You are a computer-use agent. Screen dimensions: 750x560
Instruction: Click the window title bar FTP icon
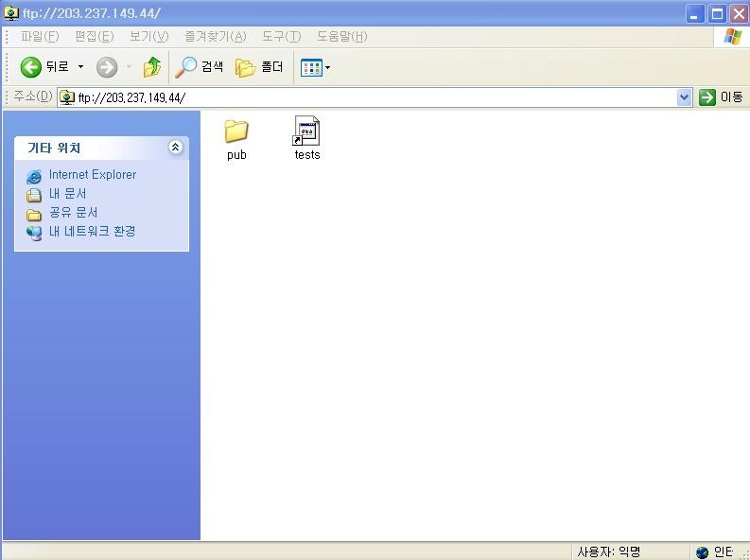(x=11, y=13)
